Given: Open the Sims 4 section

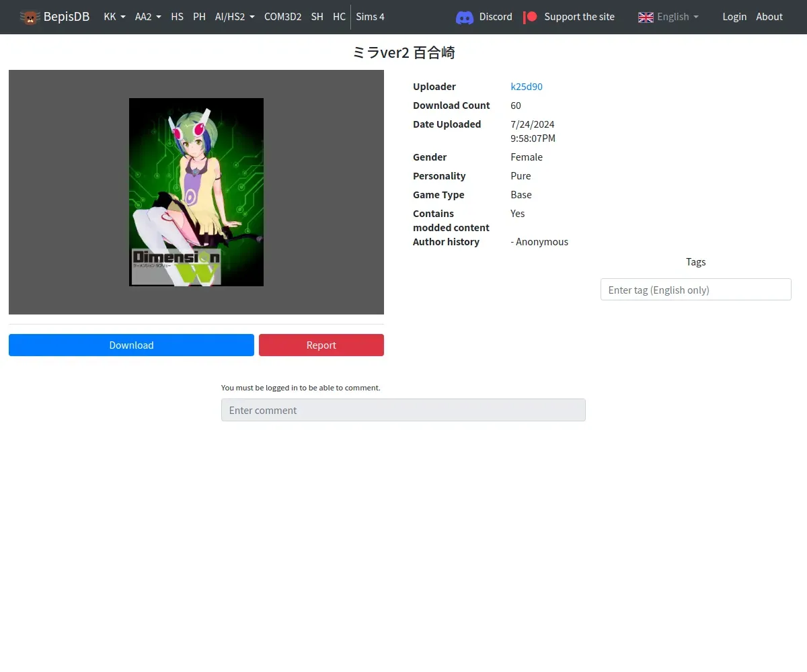Looking at the screenshot, I should coord(371,17).
